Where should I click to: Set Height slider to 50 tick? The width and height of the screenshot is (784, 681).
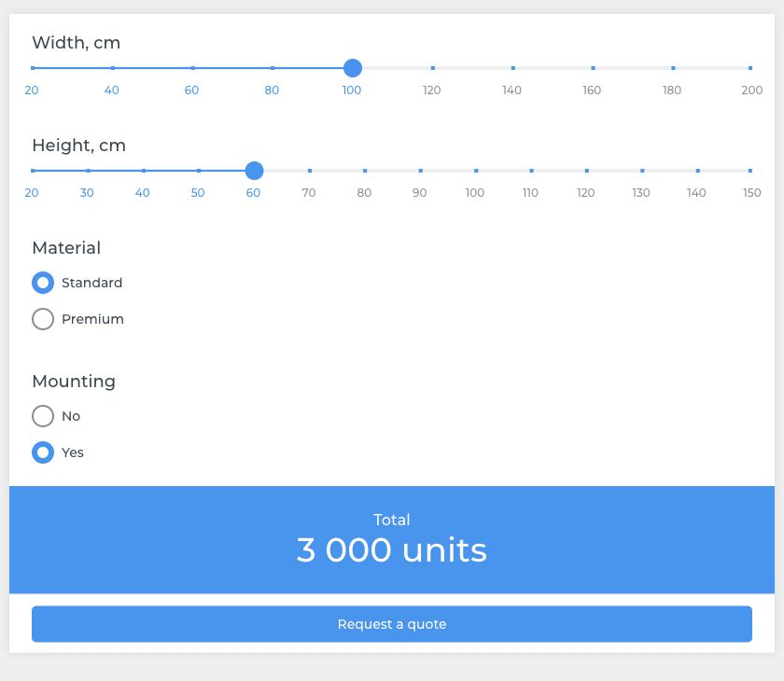pos(199,171)
